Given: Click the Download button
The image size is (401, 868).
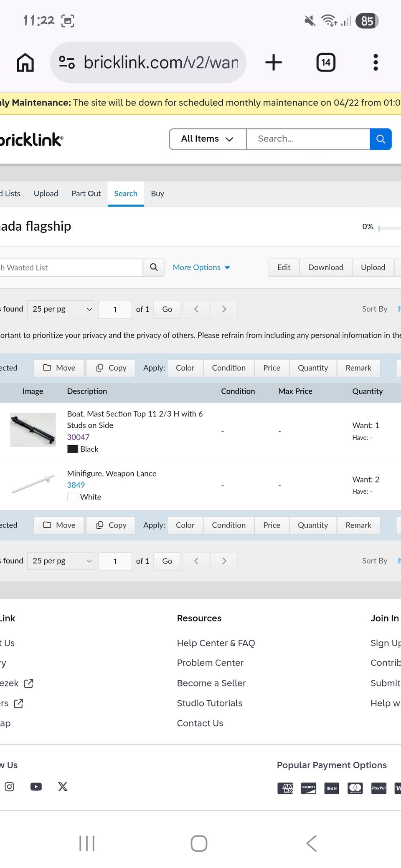Looking at the screenshot, I should tap(325, 267).
